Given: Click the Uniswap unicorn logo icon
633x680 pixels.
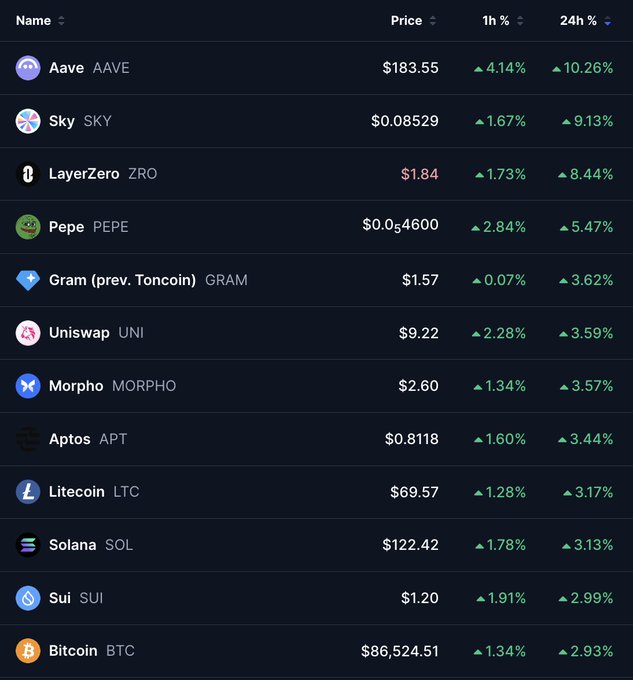Looking at the screenshot, I should 28,333.
